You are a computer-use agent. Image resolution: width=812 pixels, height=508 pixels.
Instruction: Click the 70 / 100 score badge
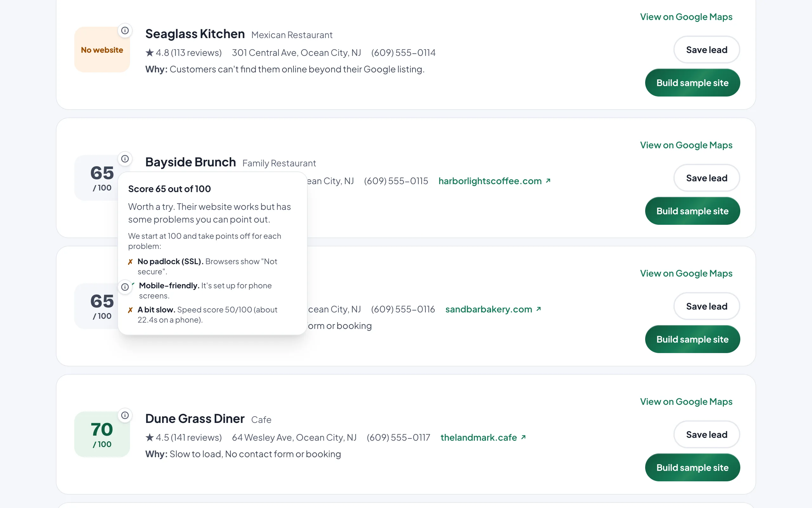pos(102,434)
